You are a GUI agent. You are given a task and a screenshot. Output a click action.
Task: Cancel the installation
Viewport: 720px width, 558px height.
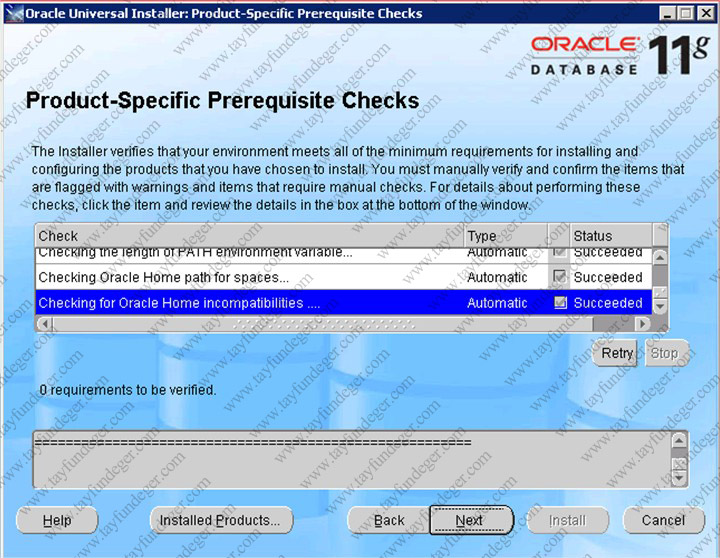click(663, 520)
